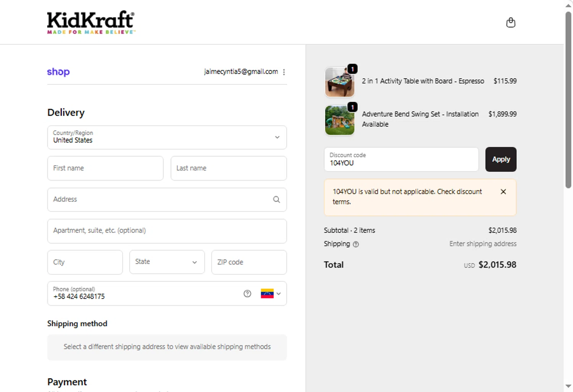The height and width of the screenshot is (392, 573).
Task: Click the City field
Action: [x=85, y=262]
